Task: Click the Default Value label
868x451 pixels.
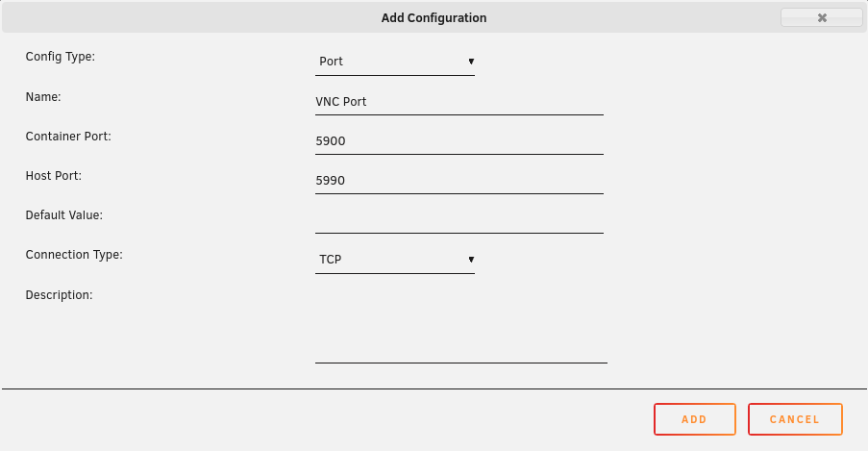Action: click(x=64, y=215)
